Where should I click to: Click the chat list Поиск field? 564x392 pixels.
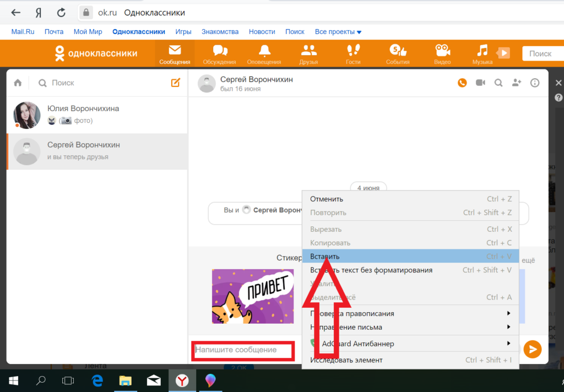[x=102, y=83]
